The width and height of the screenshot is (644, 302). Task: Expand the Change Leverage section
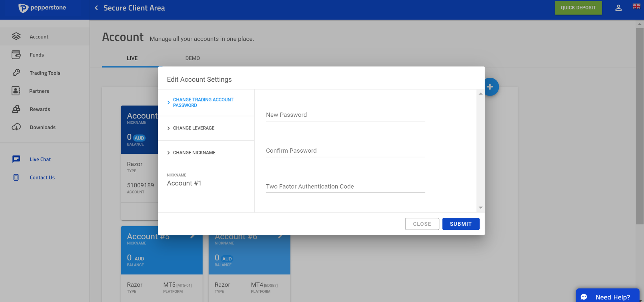(206, 128)
